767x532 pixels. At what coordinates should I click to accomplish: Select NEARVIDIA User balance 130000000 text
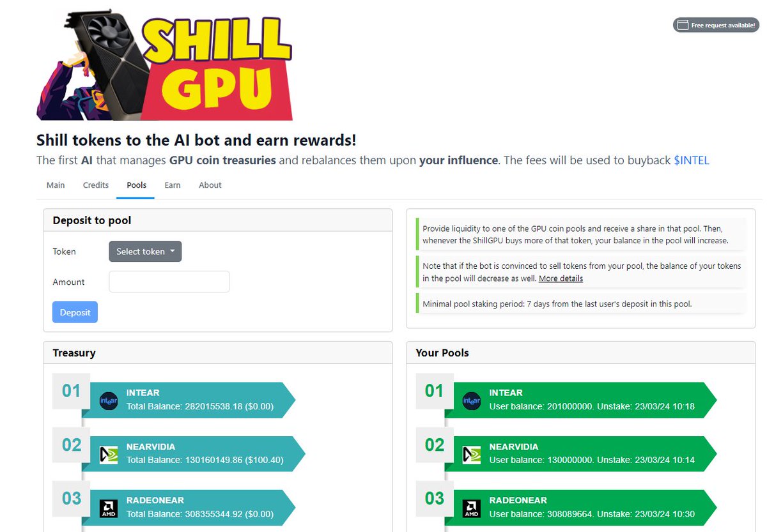[592, 460]
